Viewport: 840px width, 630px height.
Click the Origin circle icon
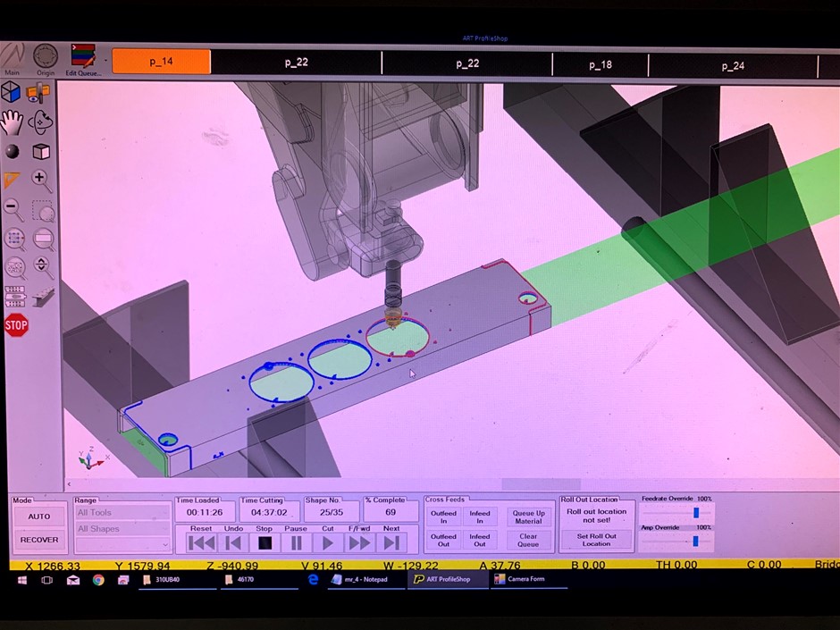click(x=46, y=60)
